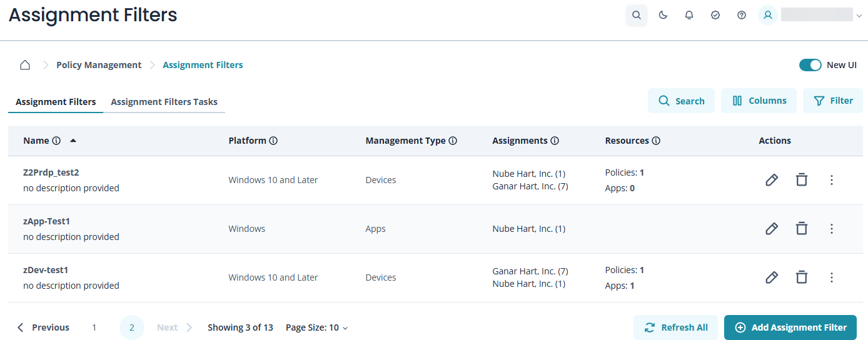The image size is (868, 340).
Task: Toggle the New UI switch off
Action: coord(810,65)
